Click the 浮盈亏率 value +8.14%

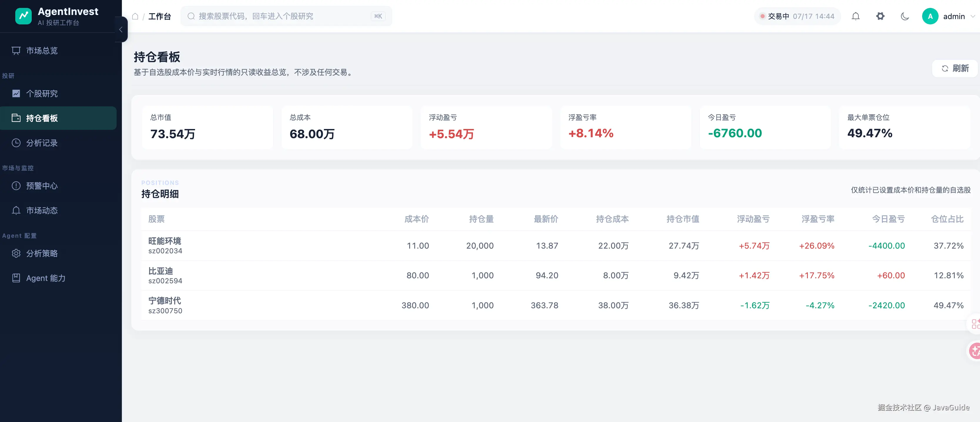pyautogui.click(x=591, y=133)
